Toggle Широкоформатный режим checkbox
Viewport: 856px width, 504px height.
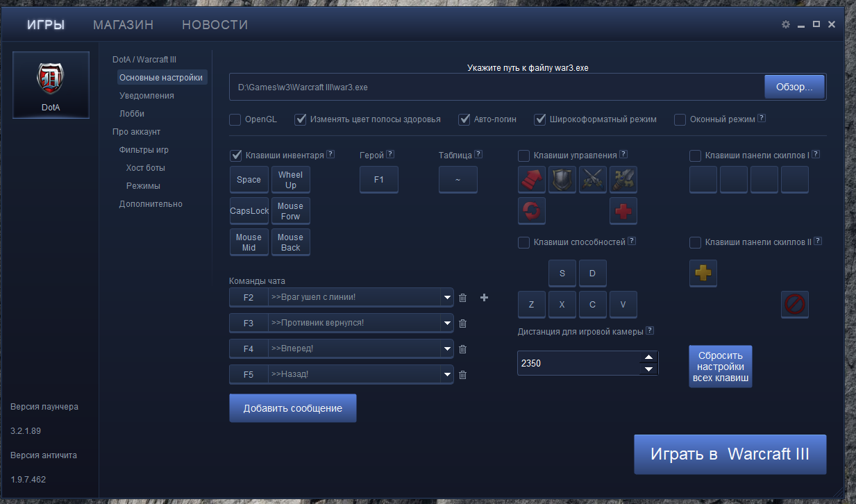539,119
